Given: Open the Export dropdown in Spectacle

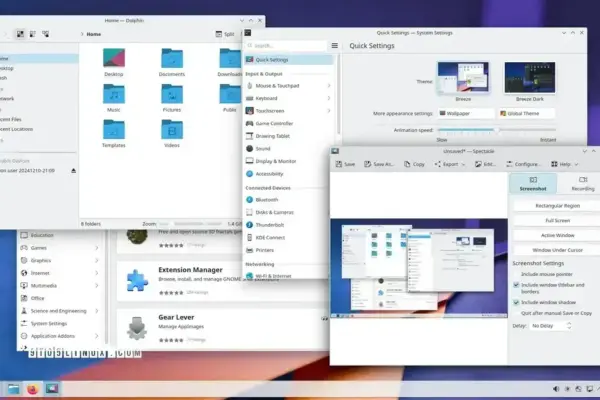Looking at the screenshot, I should [x=450, y=164].
